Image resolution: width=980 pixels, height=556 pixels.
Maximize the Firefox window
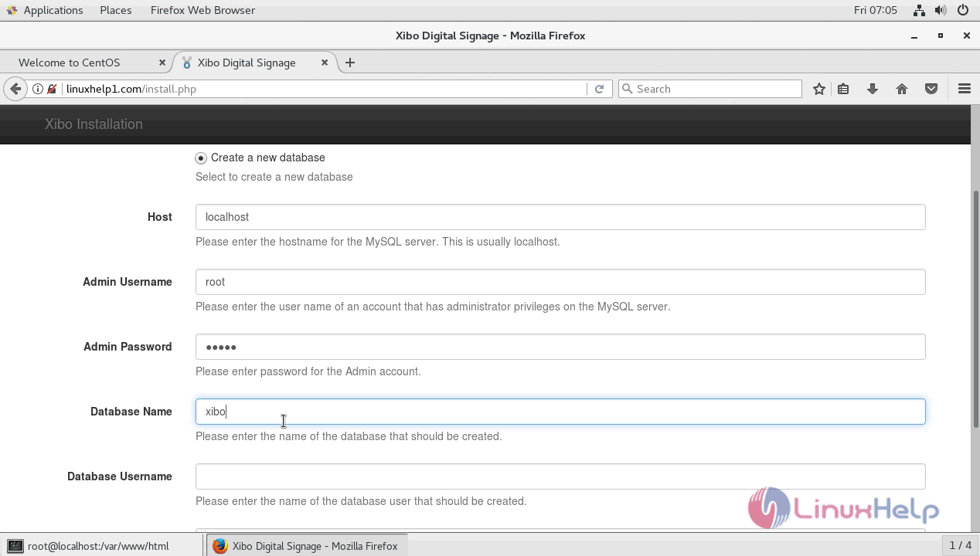tap(941, 36)
